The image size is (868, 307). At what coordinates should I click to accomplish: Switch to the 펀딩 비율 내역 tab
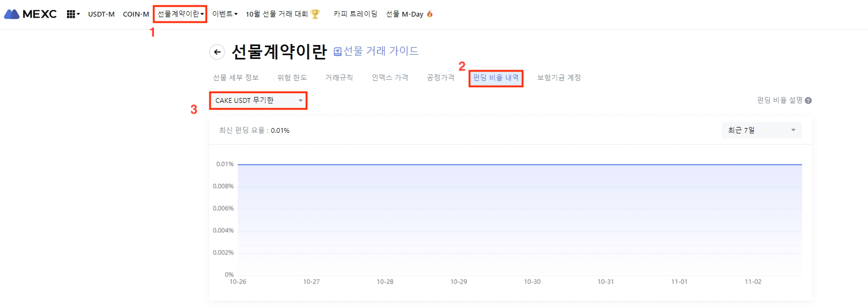496,78
